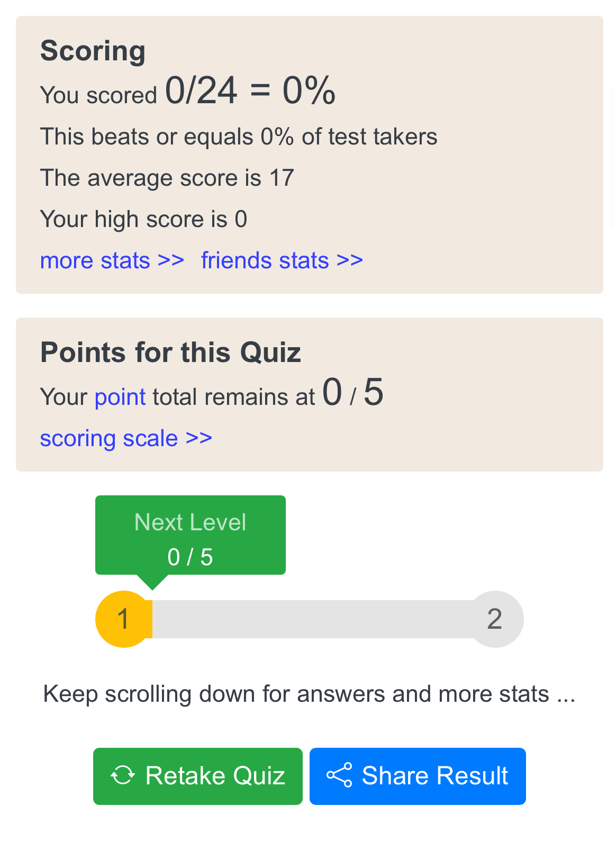
Task: Click the 'Keep scrolling down' message
Action: tap(309, 694)
